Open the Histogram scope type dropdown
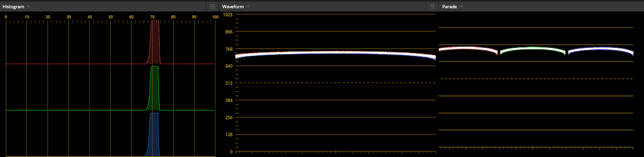Image resolution: width=644 pixels, height=157 pixels. point(16,6)
